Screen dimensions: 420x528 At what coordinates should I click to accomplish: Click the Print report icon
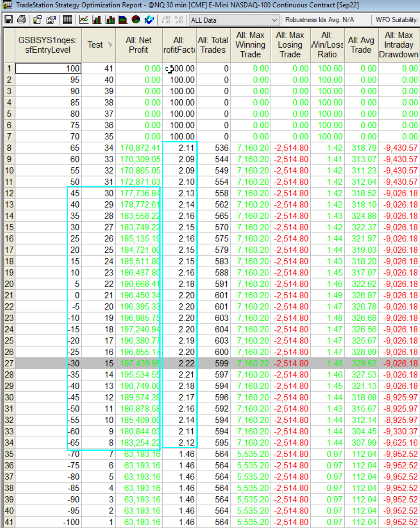click(x=21, y=20)
